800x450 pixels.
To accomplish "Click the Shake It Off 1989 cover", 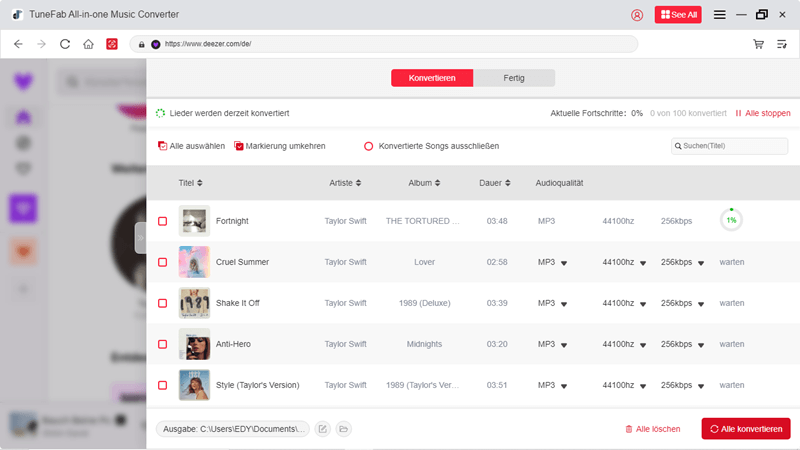I will (194, 303).
